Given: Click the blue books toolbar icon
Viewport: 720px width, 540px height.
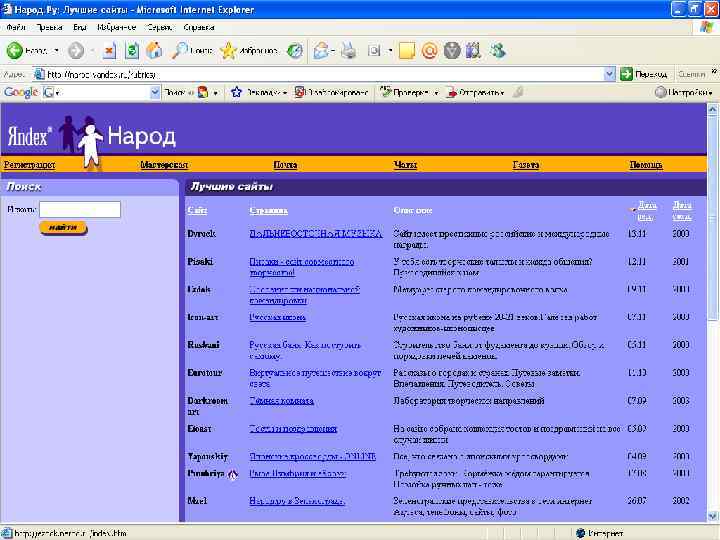Looking at the screenshot, I should [473, 51].
